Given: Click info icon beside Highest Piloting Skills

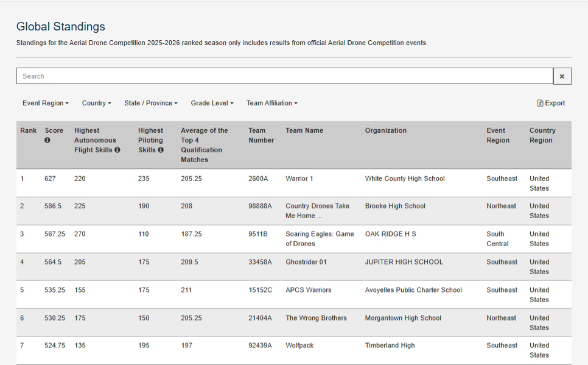Looking at the screenshot, I should [x=161, y=150].
